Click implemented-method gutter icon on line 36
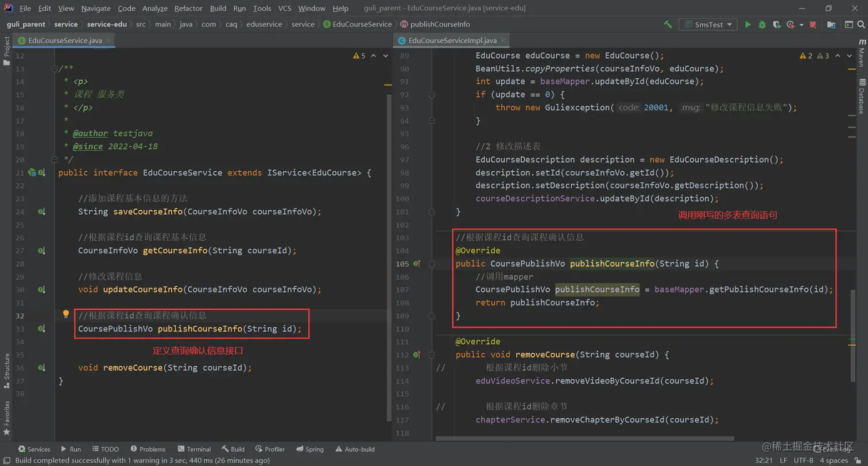This screenshot has width=868, height=466. [x=41, y=368]
